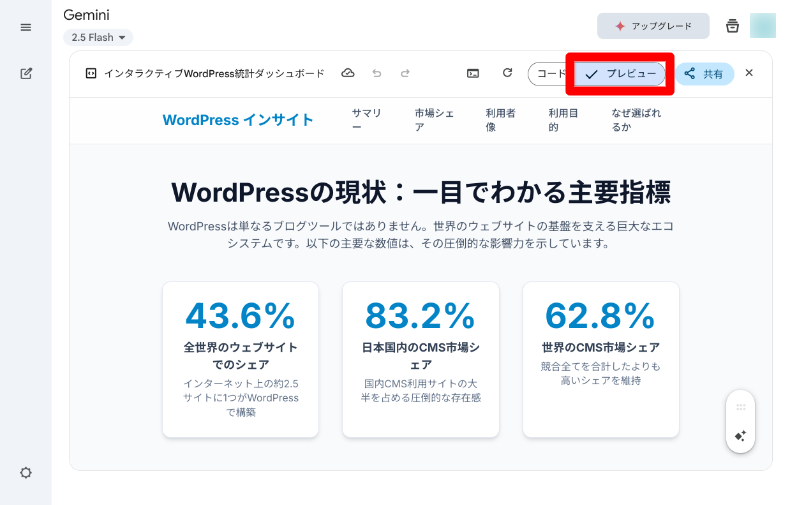This screenshot has height=505, width=790.
Task: Click the sparkle AI edit icon in floating pill
Action: click(x=740, y=436)
